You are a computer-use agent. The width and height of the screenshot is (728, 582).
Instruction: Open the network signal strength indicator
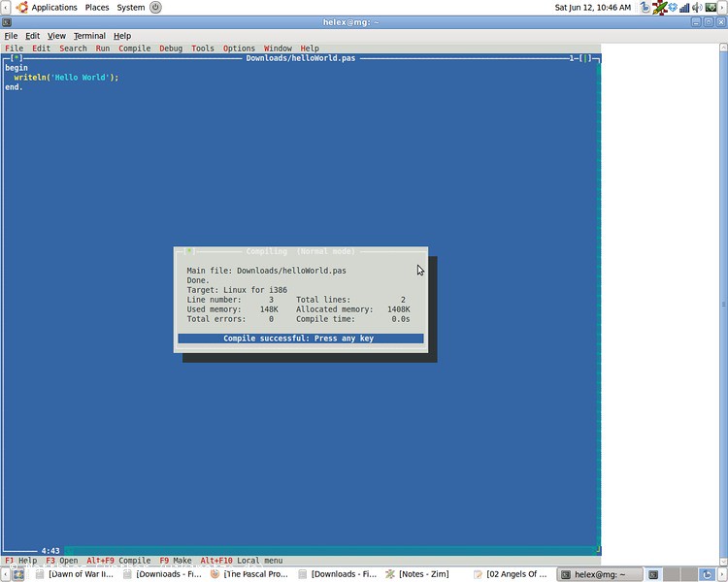[684, 8]
